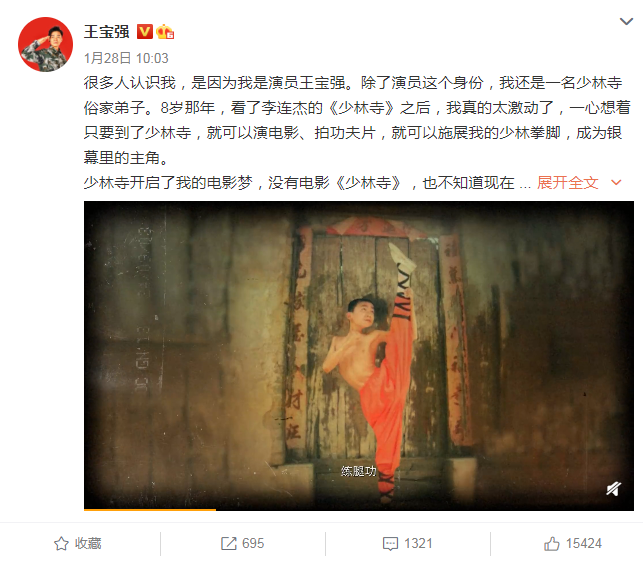643x563 pixels.
Task: Unmute the video with the speaker icon
Action: 613,489
